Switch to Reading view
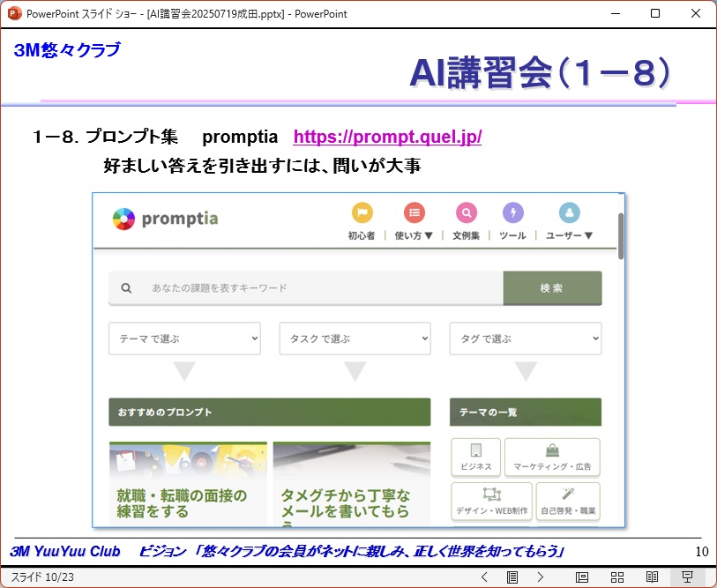 point(653,577)
